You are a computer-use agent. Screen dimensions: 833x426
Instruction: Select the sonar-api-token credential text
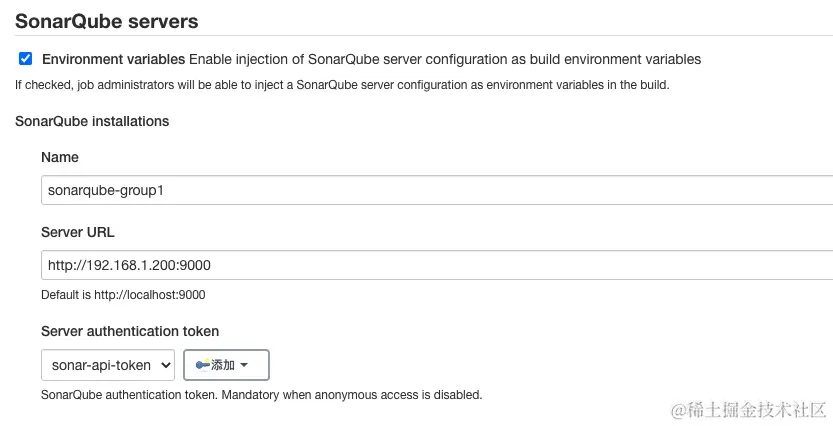[101, 365]
